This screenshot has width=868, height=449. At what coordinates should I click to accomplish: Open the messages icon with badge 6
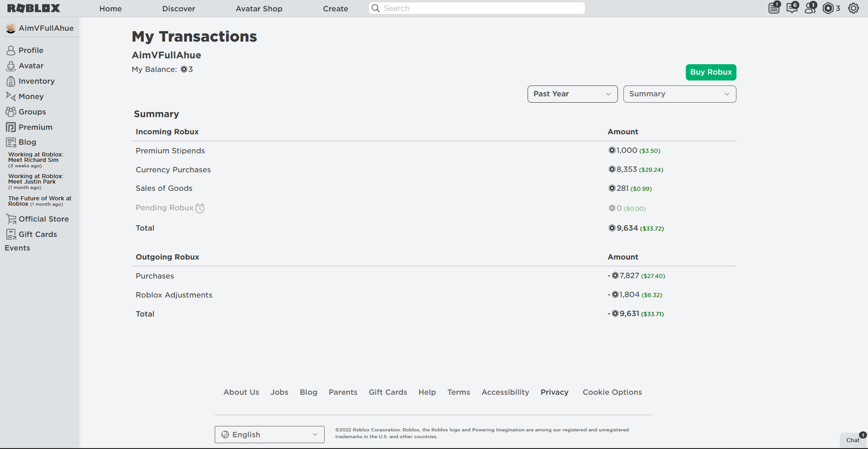tap(792, 8)
